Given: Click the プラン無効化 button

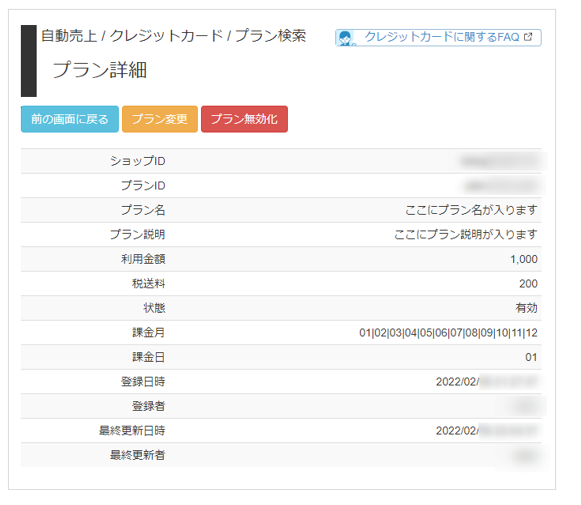Looking at the screenshot, I should (x=244, y=119).
